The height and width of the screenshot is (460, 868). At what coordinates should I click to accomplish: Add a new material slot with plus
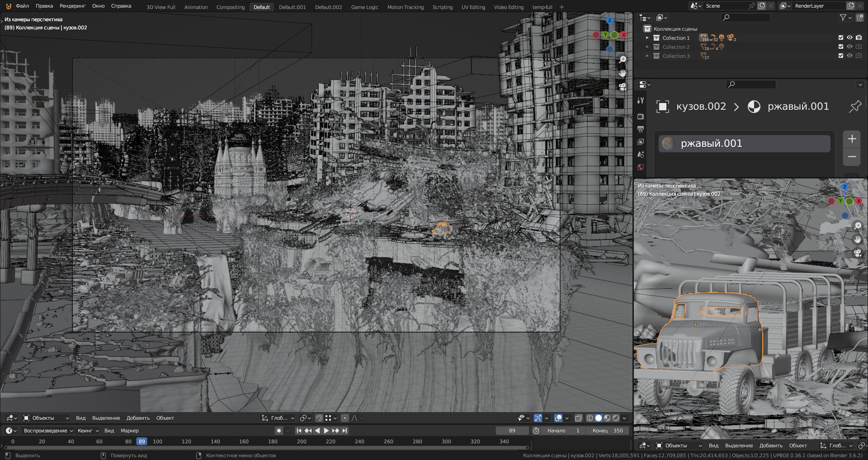pyautogui.click(x=852, y=139)
